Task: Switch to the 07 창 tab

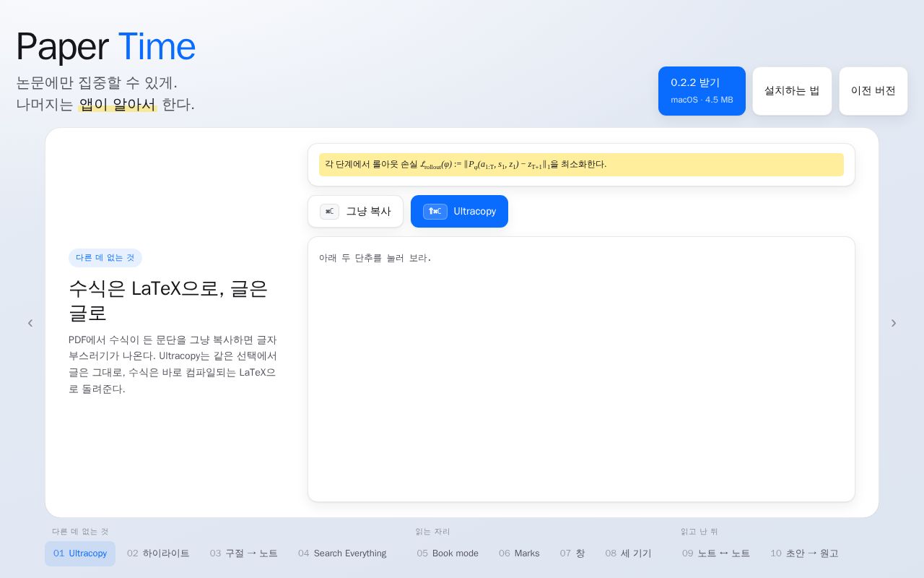Action: coord(572,553)
